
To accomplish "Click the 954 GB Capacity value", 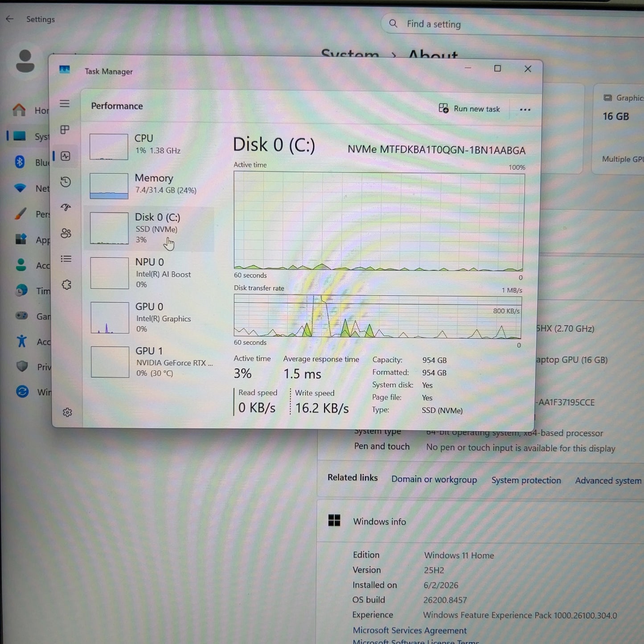I will (435, 360).
